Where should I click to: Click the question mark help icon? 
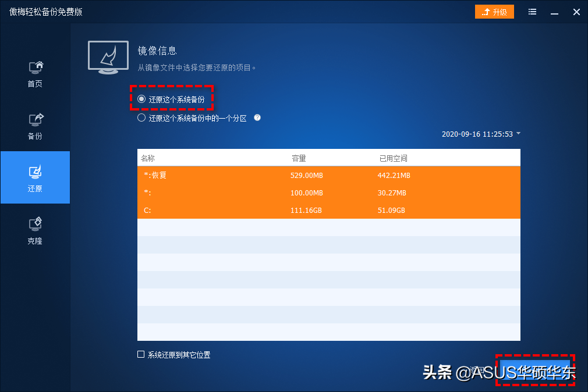click(x=257, y=117)
